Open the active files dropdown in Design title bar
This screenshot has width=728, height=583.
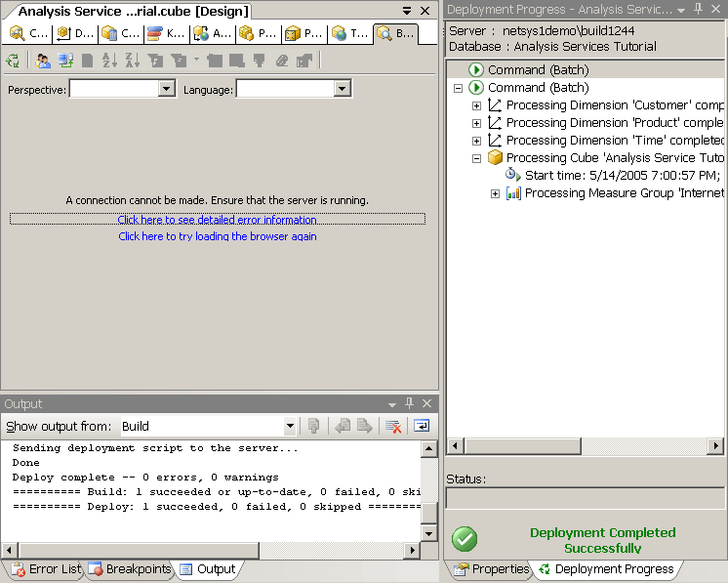407,11
